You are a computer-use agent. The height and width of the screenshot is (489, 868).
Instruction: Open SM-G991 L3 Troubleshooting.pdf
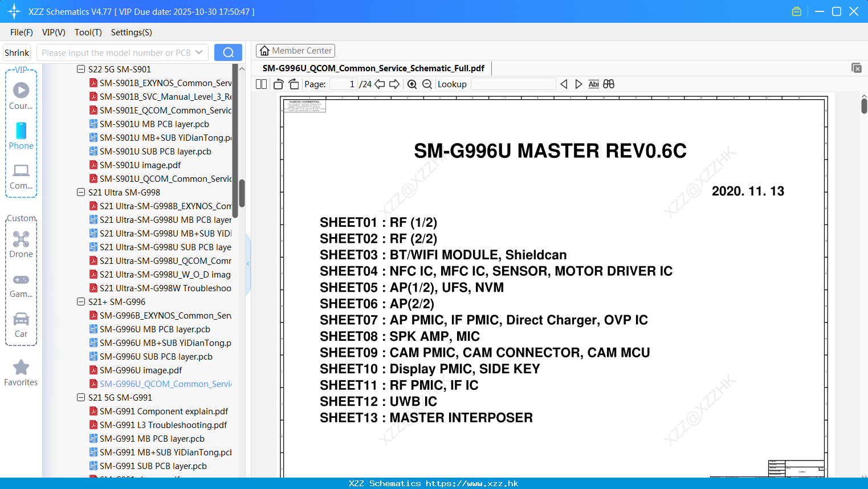[x=158, y=425]
